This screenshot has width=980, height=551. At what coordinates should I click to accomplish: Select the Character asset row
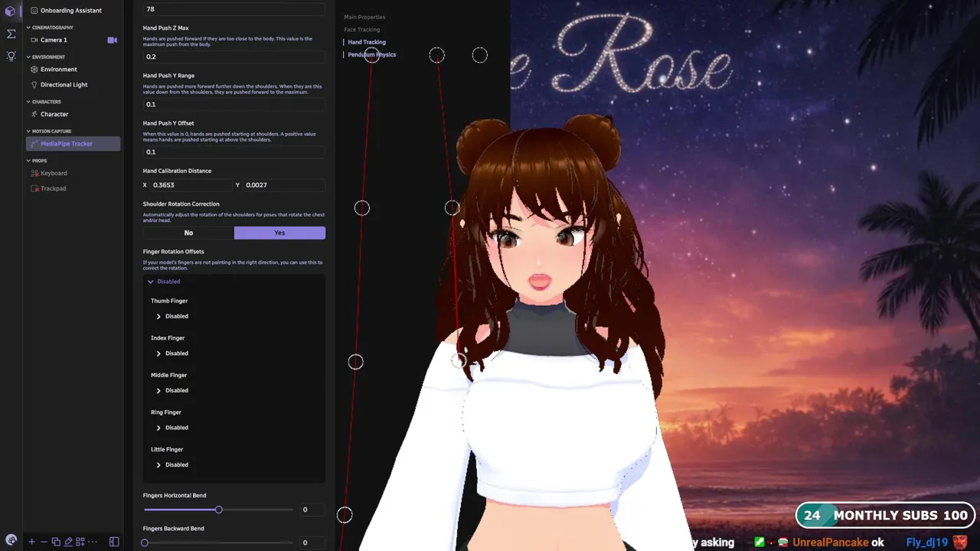pyautogui.click(x=73, y=114)
